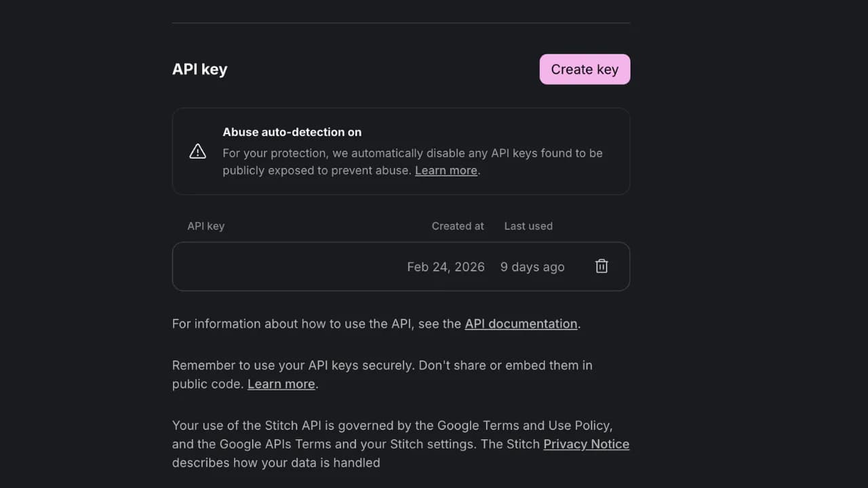
Task: Click Create key to generate a new key
Action: click(x=584, y=69)
